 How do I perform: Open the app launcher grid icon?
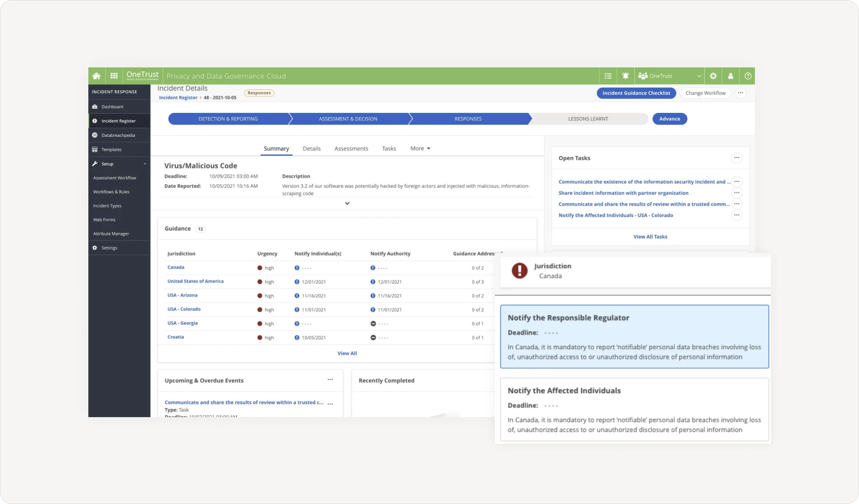click(114, 76)
